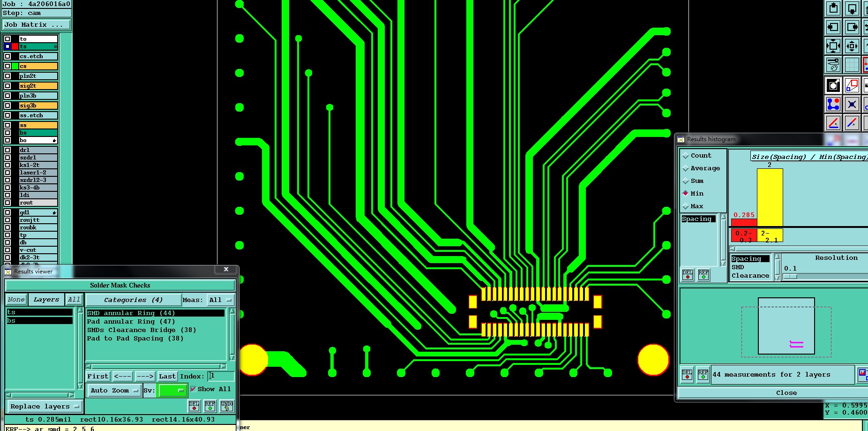
Task: Select ts in Results viewer layers list
Action: (x=40, y=312)
